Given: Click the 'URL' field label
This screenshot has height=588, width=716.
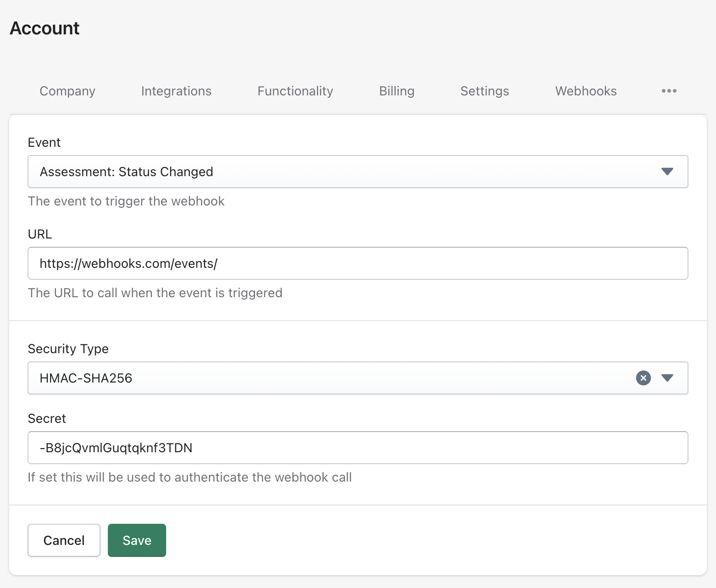Looking at the screenshot, I should click(40, 234).
